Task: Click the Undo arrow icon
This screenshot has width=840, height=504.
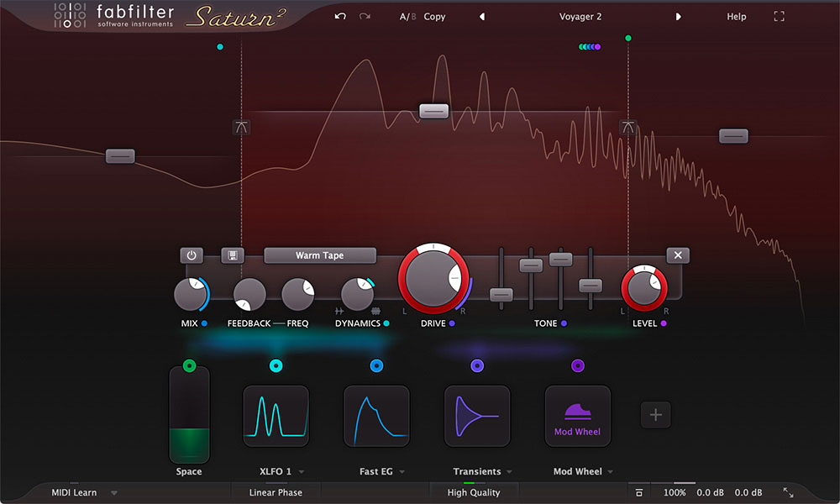Action: [x=340, y=16]
